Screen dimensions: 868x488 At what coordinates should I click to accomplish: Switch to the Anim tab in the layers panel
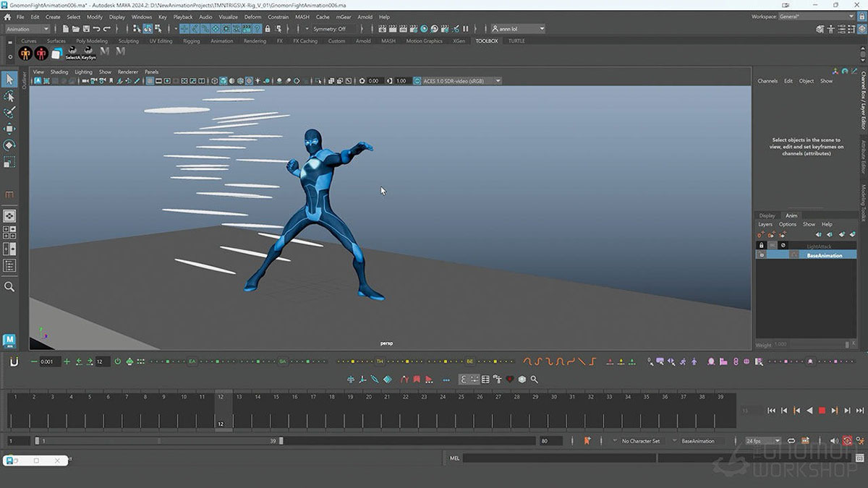tap(791, 215)
